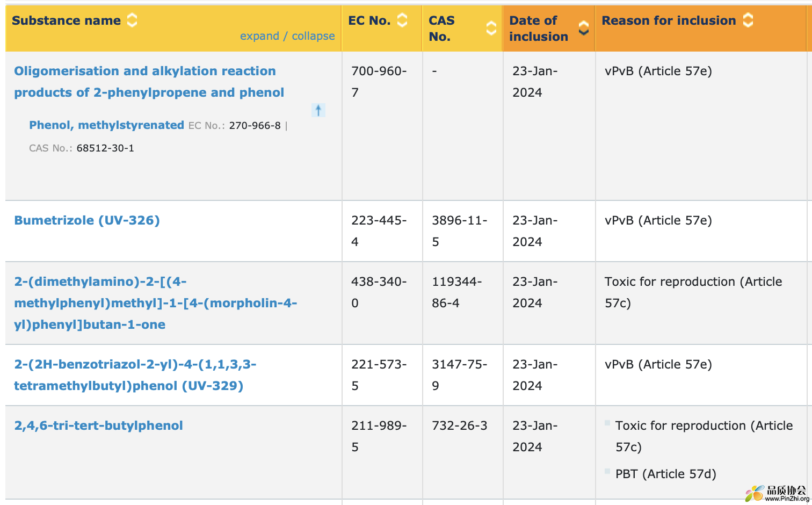Open Phenol, methylstyrenated sub-entry link
The image size is (812, 505).
pyautogui.click(x=106, y=125)
